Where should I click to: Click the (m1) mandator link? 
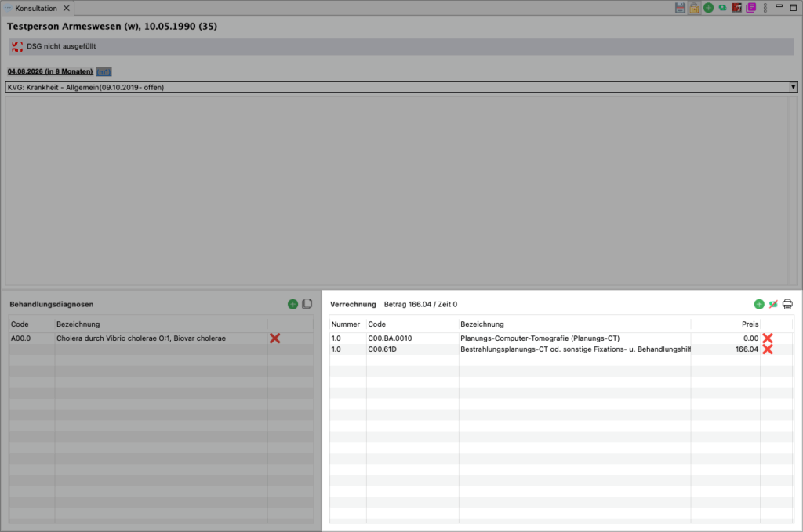pyautogui.click(x=104, y=72)
